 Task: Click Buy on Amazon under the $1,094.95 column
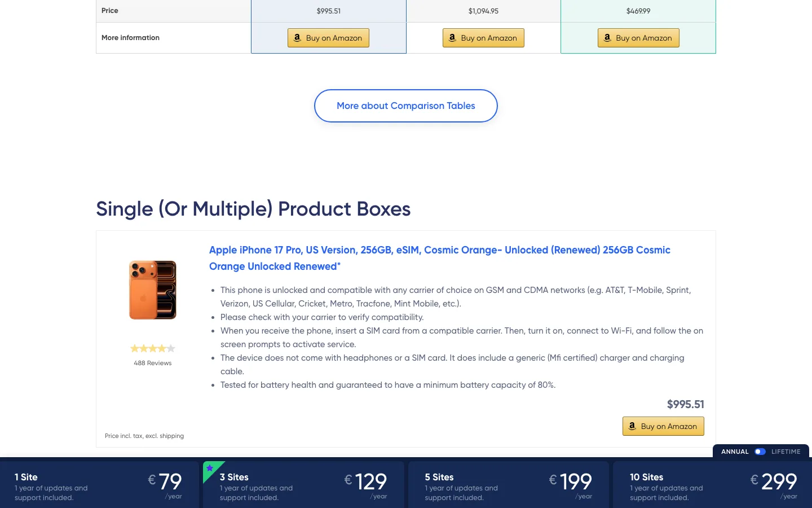tap(483, 38)
